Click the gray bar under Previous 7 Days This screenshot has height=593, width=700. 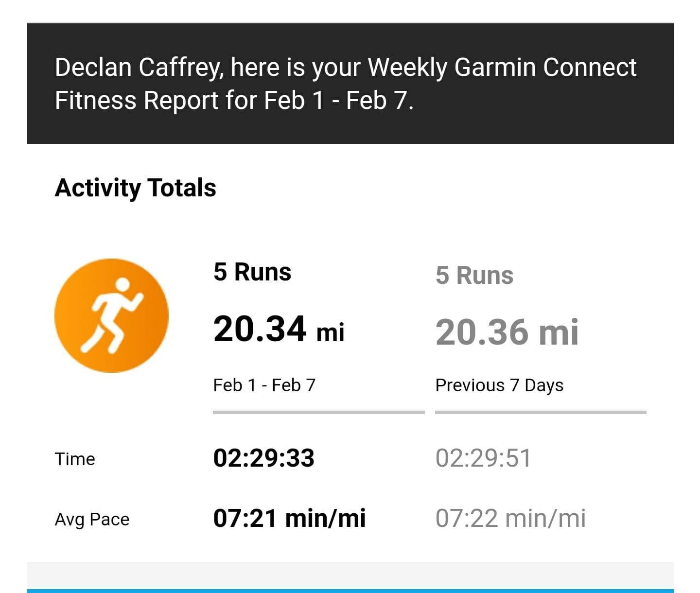tap(541, 412)
